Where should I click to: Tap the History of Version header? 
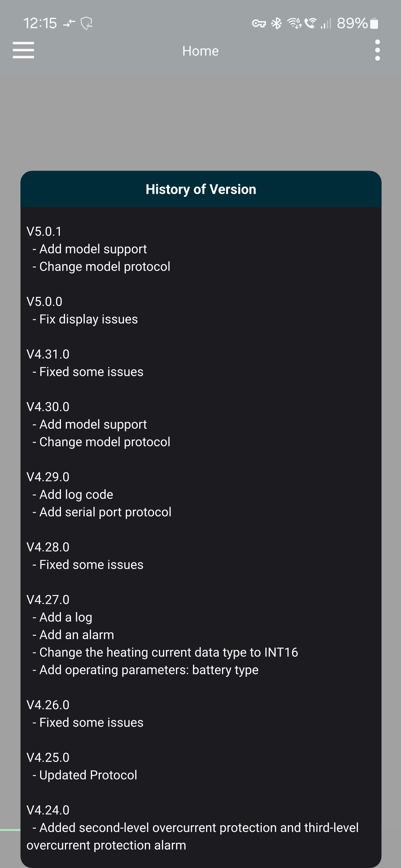point(200,189)
